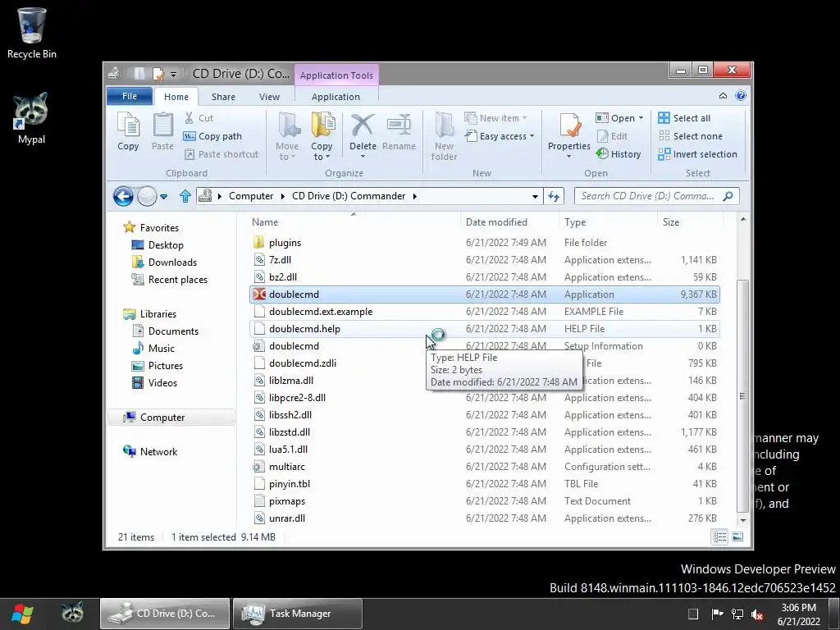Open the Help question mark icon
Image resolution: width=840 pixels, height=630 pixels.
741,95
